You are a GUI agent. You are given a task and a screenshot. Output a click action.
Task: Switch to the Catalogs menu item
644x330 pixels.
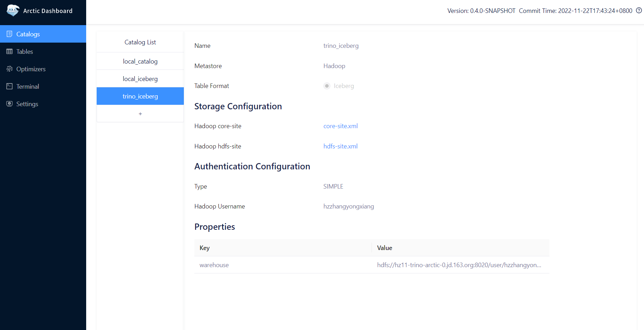[x=28, y=34]
